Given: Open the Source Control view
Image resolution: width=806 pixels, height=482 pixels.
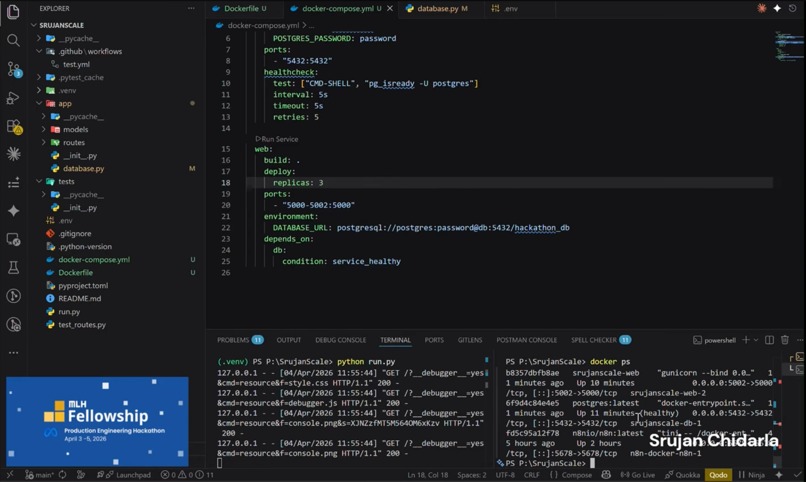Looking at the screenshot, I should click(13, 69).
